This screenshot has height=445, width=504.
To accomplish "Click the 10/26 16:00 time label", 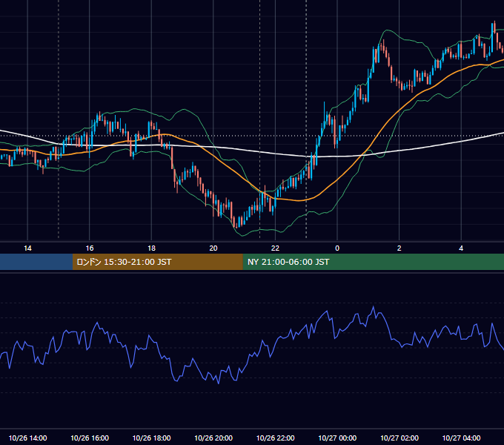I will coord(90,438).
